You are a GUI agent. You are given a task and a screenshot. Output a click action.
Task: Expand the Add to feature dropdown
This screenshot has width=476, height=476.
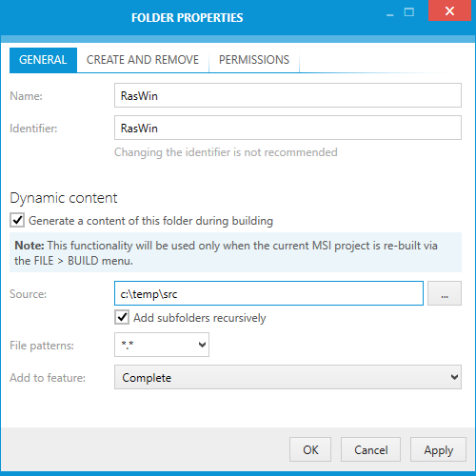point(288,377)
